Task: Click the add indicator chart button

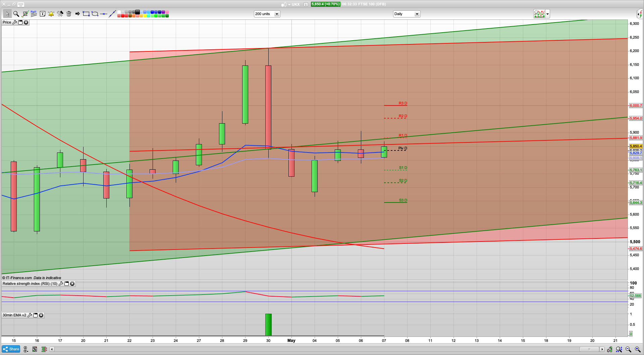Action: [539, 14]
